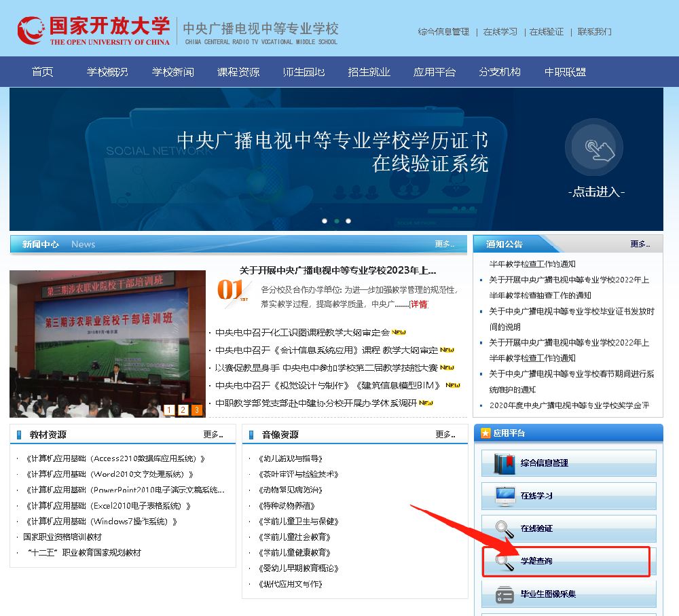679x616 pixels.
Task: Open headline 关于开展中央广播电视中等专业学校2023年上...
Action: tap(337, 271)
